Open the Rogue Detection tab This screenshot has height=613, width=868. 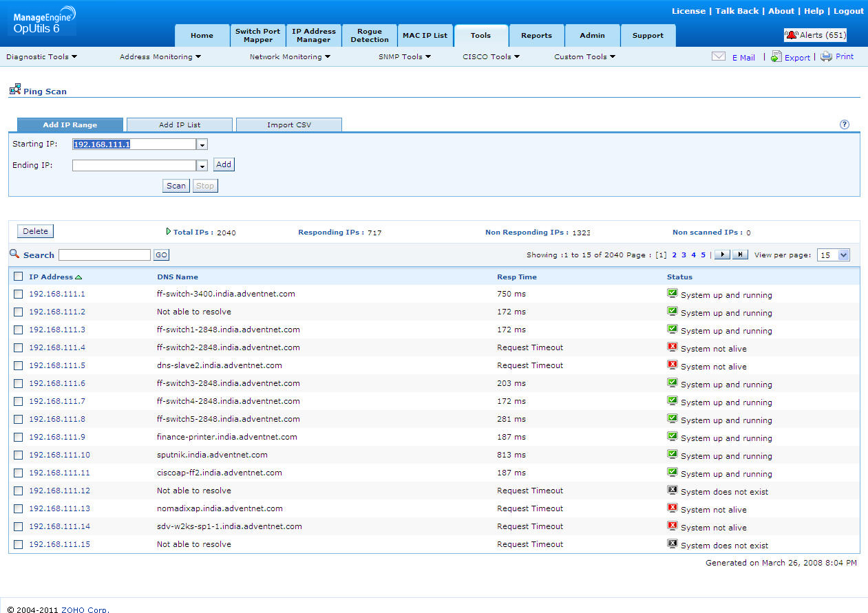(x=370, y=36)
